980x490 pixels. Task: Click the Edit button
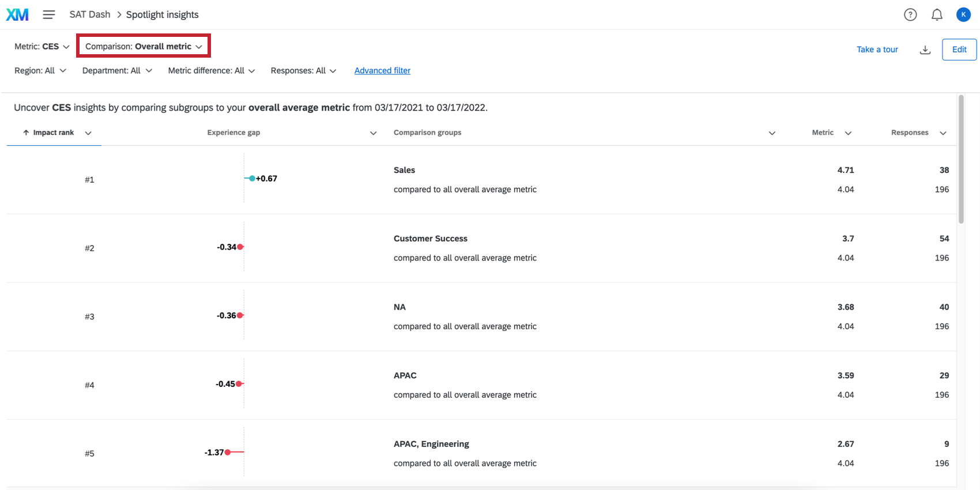[959, 50]
